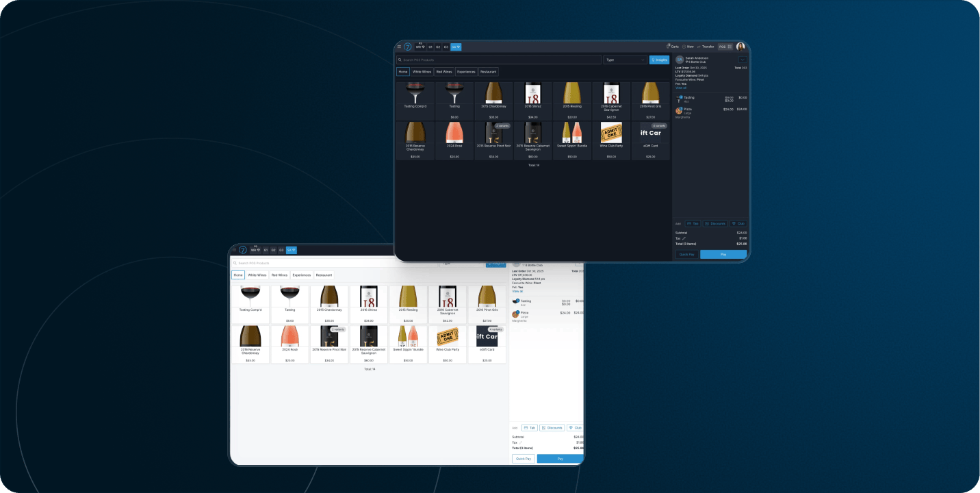
Task: Select the SA cart tab in dark window
Action: (x=456, y=47)
